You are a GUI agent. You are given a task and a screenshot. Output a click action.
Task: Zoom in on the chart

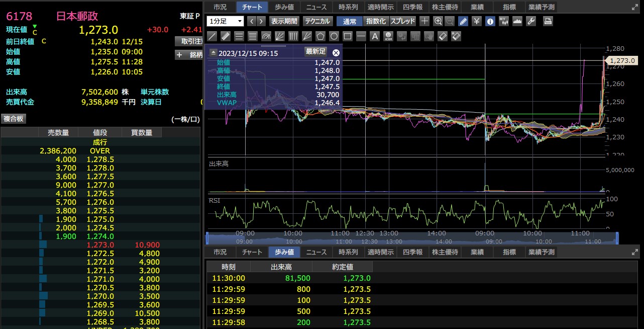[438, 21]
